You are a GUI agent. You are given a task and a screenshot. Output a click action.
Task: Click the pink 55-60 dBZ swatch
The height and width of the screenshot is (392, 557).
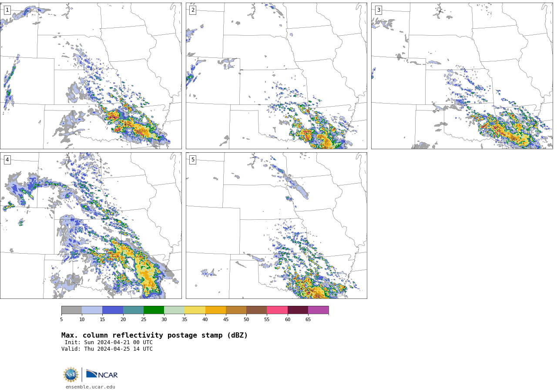(277, 310)
